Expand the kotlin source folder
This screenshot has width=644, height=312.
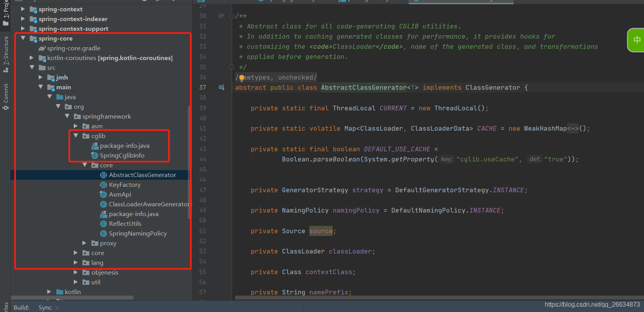tap(49, 292)
